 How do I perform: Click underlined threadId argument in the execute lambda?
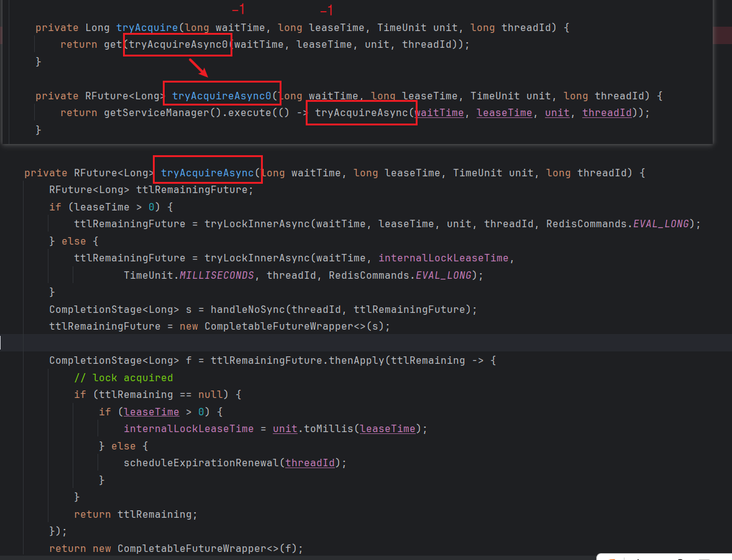607,113
